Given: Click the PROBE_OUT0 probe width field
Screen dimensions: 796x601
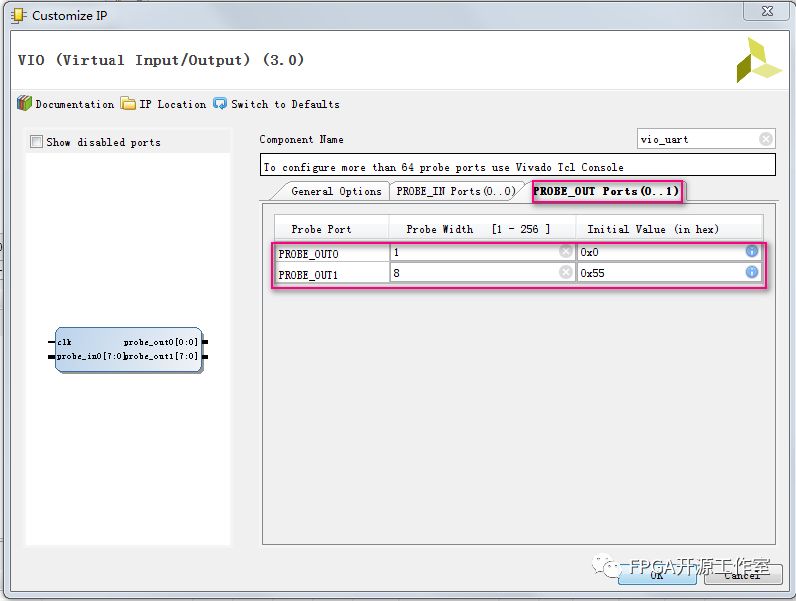Looking at the screenshot, I should 475,252.
